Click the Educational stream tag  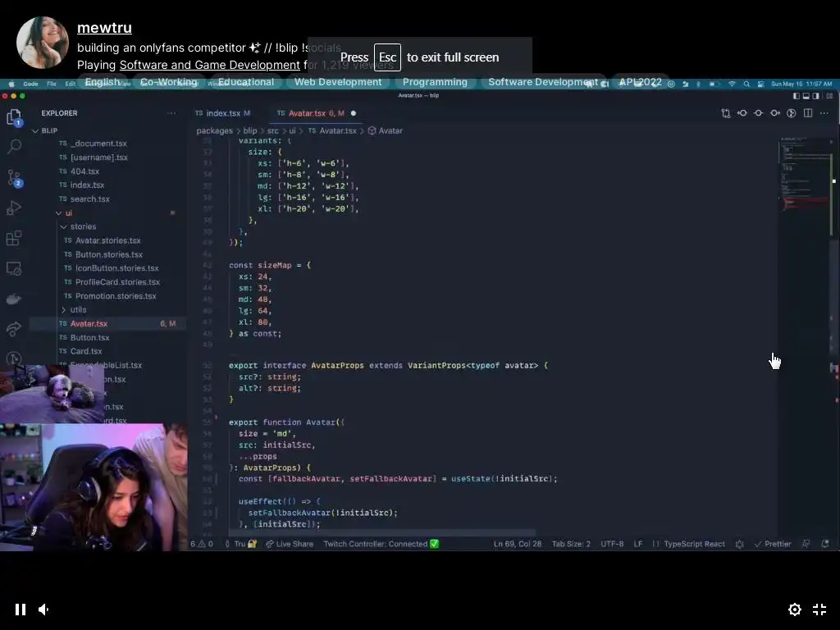click(246, 82)
